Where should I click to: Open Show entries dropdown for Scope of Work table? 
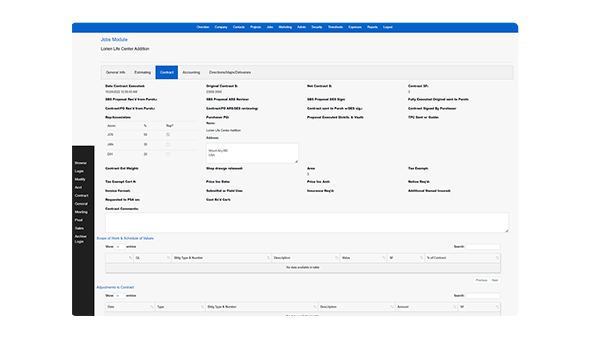(x=120, y=247)
